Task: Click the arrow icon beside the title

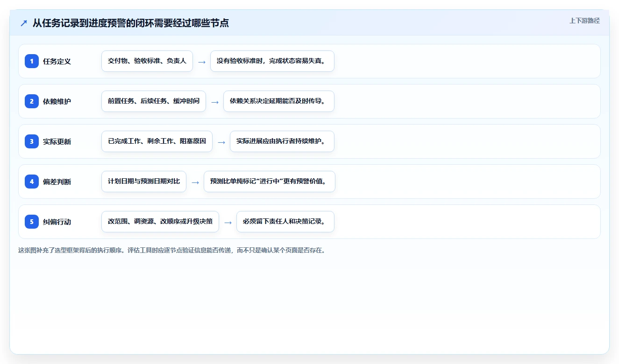Action: coord(24,23)
